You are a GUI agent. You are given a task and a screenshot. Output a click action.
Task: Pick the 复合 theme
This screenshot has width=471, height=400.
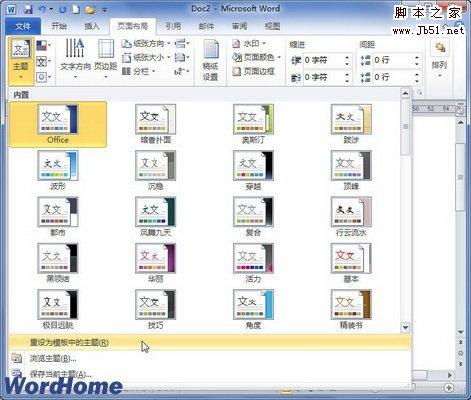coord(253,217)
